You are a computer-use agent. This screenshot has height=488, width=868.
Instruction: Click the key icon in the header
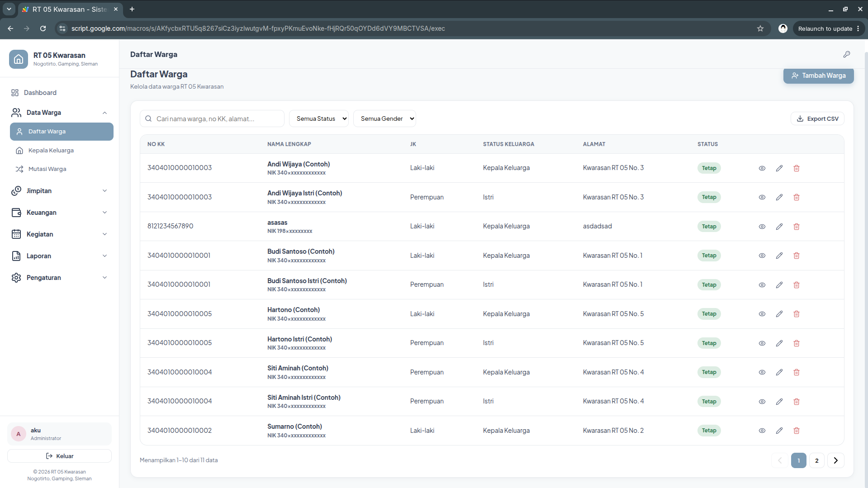pyautogui.click(x=846, y=54)
